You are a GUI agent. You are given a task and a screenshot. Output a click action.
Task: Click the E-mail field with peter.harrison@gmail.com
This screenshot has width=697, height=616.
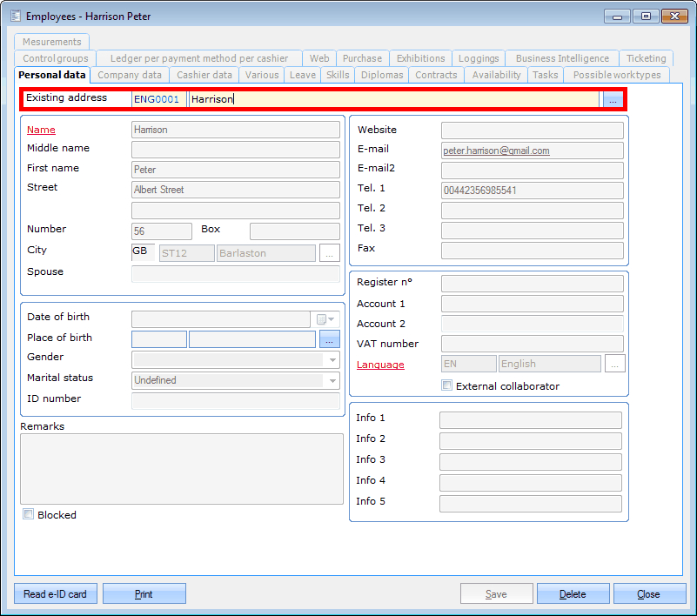point(532,151)
